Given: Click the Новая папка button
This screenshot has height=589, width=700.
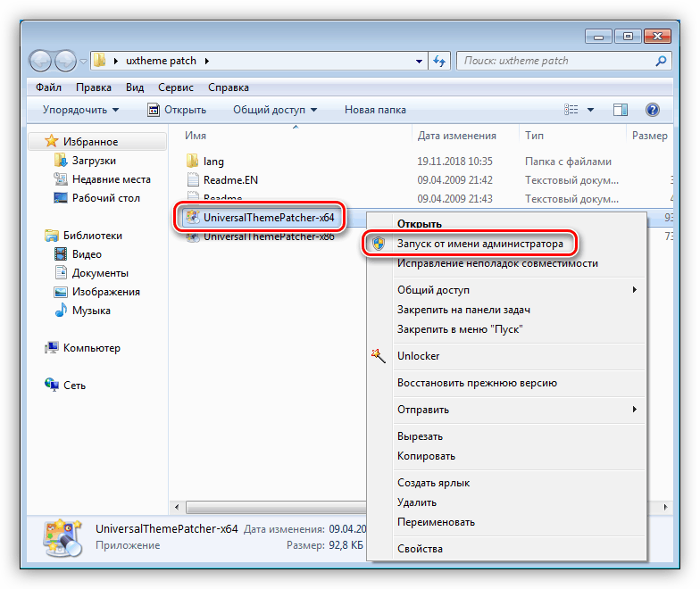Looking at the screenshot, I should (x=375, y=110).
